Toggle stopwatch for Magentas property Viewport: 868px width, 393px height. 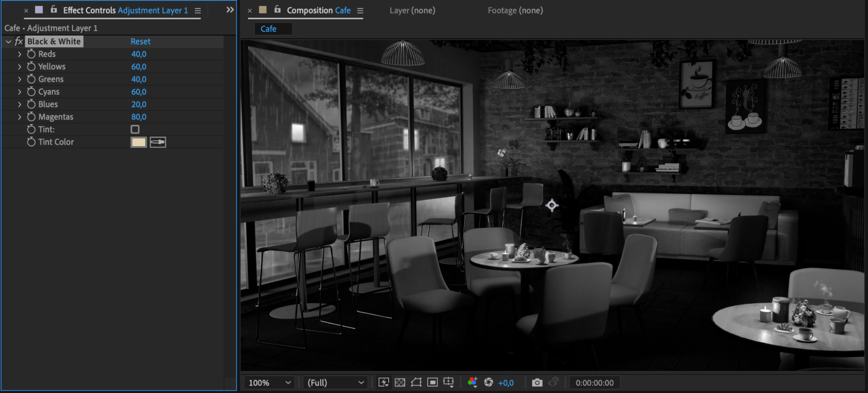(31, 117)
